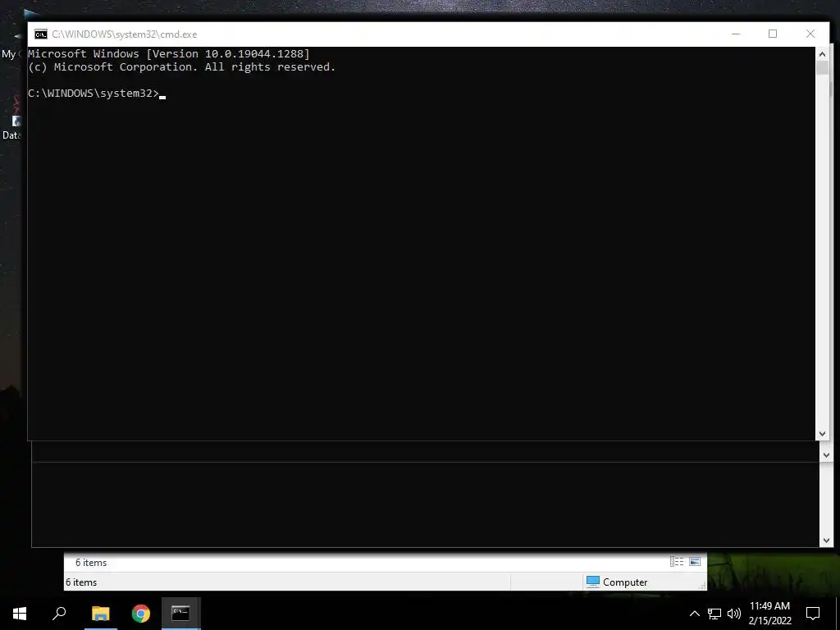Click the Show desktop strip
The image size is (840, 630).
click(838, 614)
